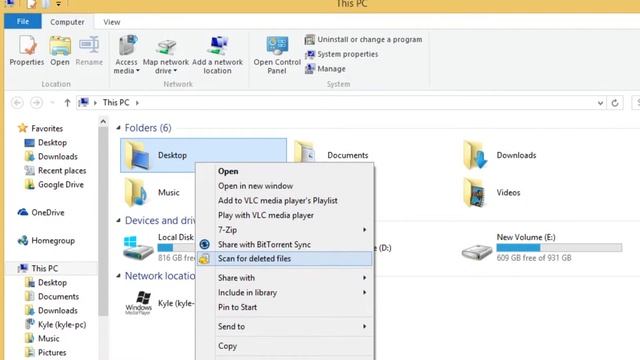Collapse the Devices and drives group
Image resolution: width=640 pixels, height=360 pixels.
point(118,220)
